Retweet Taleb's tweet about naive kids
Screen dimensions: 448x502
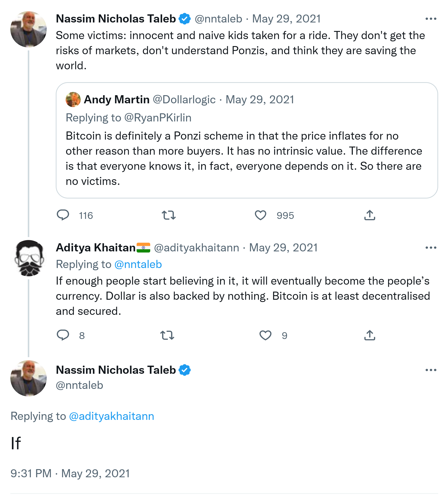[x=169, y=215]
